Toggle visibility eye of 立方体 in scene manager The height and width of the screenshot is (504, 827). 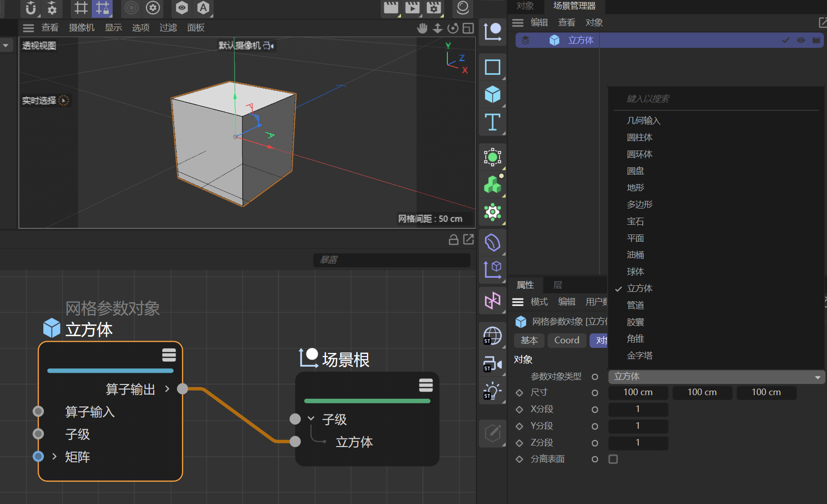tap(800, 40)
